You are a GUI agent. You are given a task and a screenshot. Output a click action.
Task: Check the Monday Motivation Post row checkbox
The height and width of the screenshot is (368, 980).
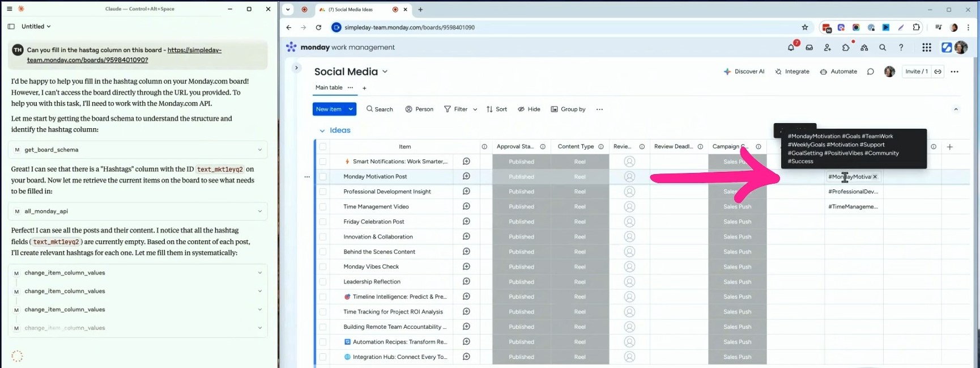click(323, 176)
